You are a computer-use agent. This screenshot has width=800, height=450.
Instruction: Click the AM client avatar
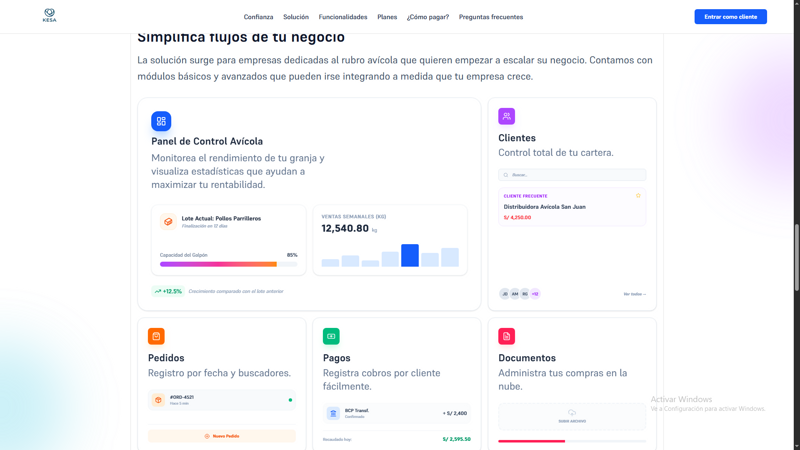click(515, 294)
